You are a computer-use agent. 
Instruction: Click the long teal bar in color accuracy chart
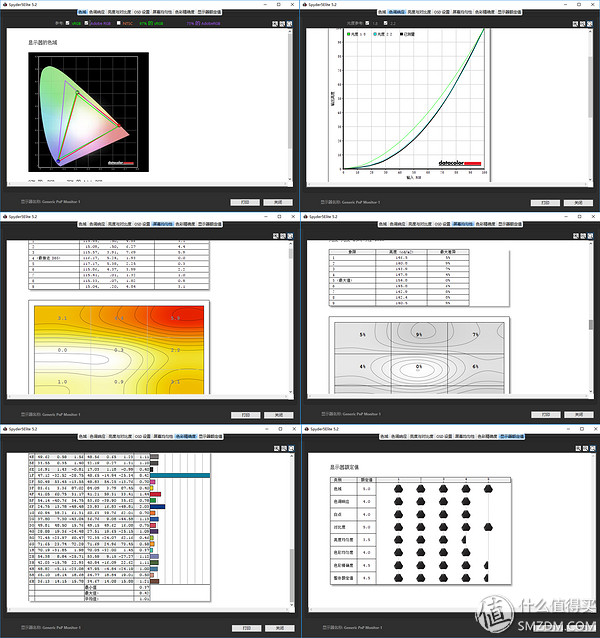(x=180, y=475)
